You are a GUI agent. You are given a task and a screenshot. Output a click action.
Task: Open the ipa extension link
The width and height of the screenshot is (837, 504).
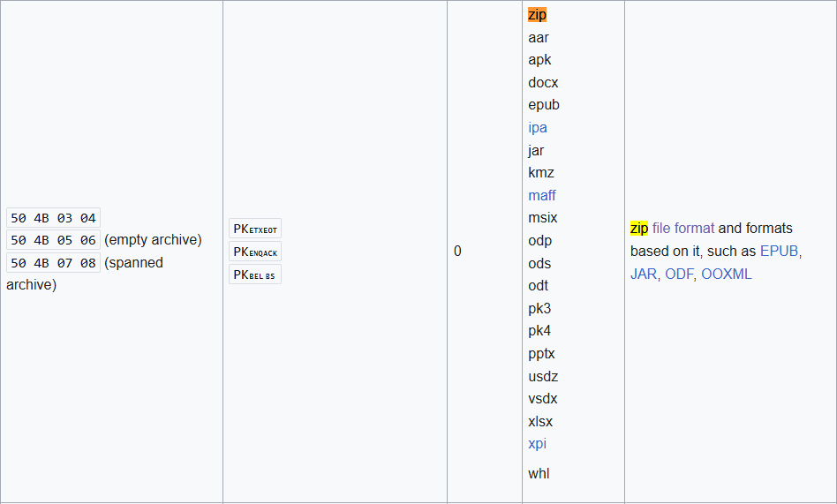(x=538, y=128)
